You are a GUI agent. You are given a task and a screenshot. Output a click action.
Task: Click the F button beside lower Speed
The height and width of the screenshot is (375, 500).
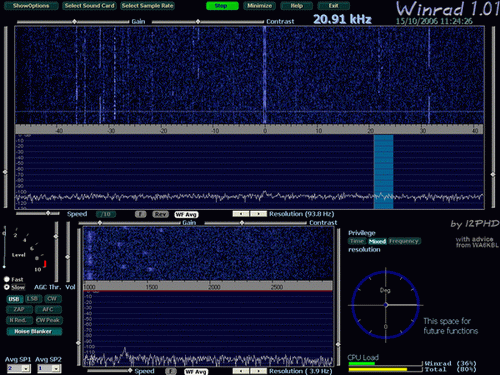170,371
